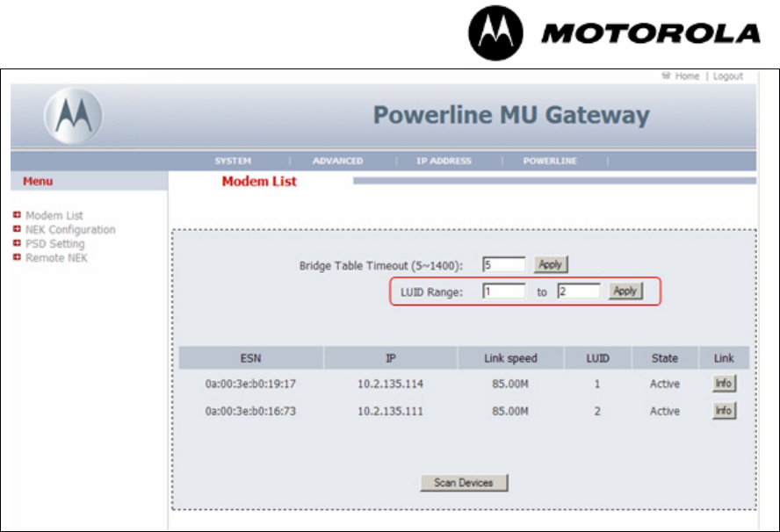
Task: Click IP address 10.2.135.114
Action: click(391, 384)
